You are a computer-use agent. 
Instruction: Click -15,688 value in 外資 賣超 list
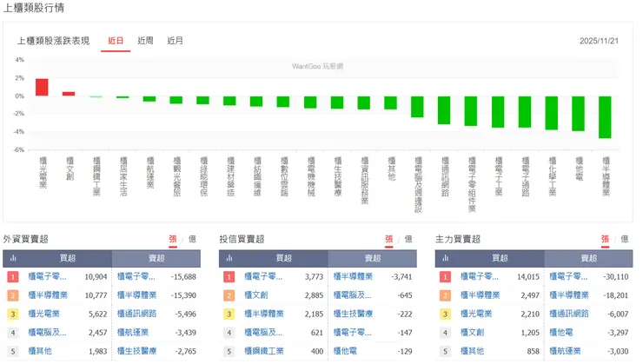pos(183,276)
